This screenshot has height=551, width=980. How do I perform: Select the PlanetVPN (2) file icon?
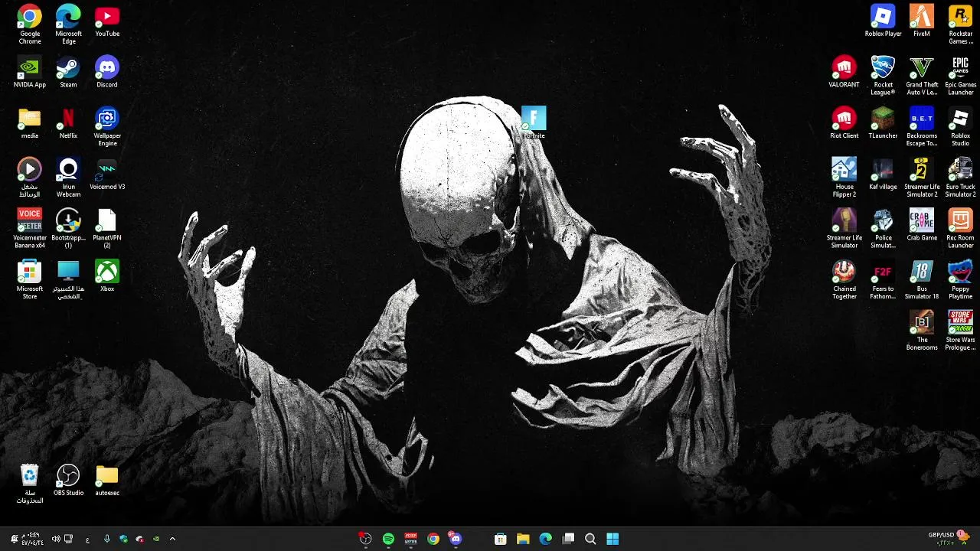point(107,228)
